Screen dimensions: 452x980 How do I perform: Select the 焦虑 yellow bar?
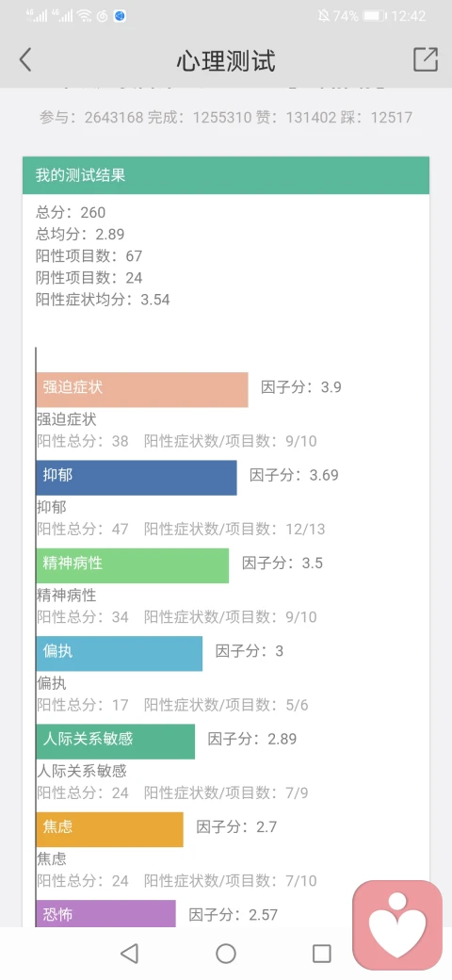tap(110, 830)
